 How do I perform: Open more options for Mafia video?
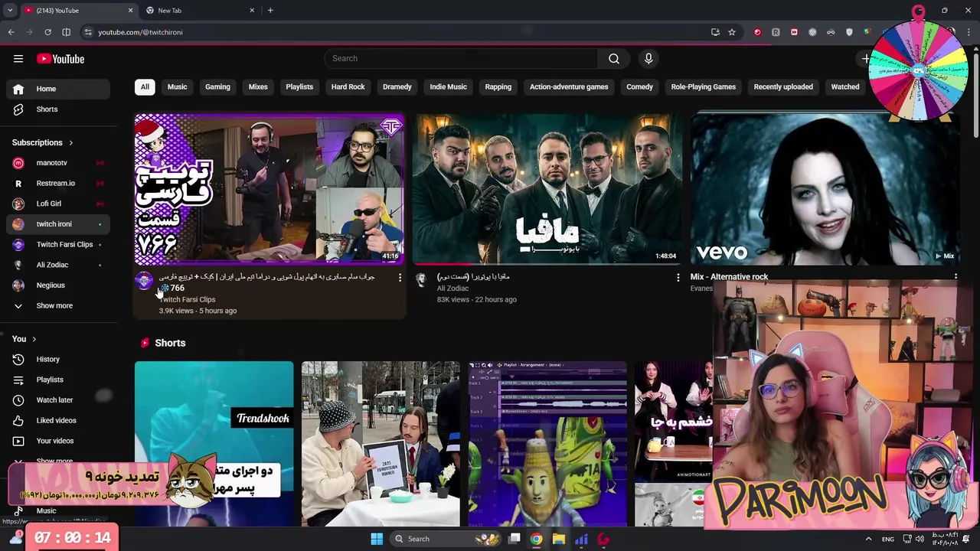[x=678, y=277]
